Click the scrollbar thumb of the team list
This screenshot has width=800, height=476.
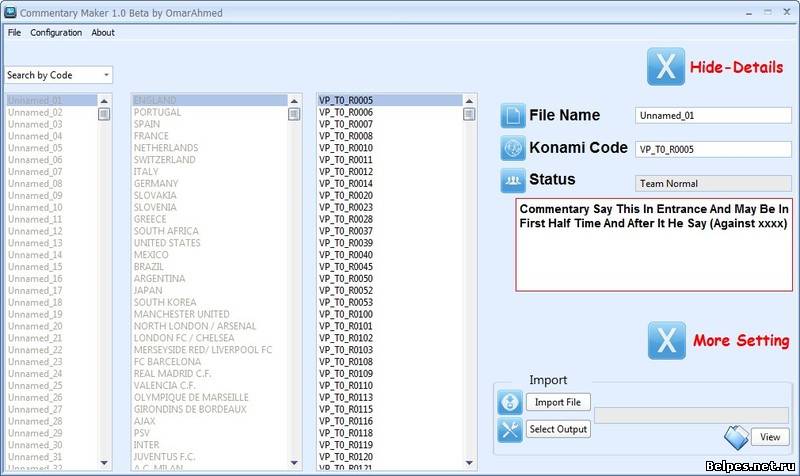pyautogui.click(x=294, y=114)
